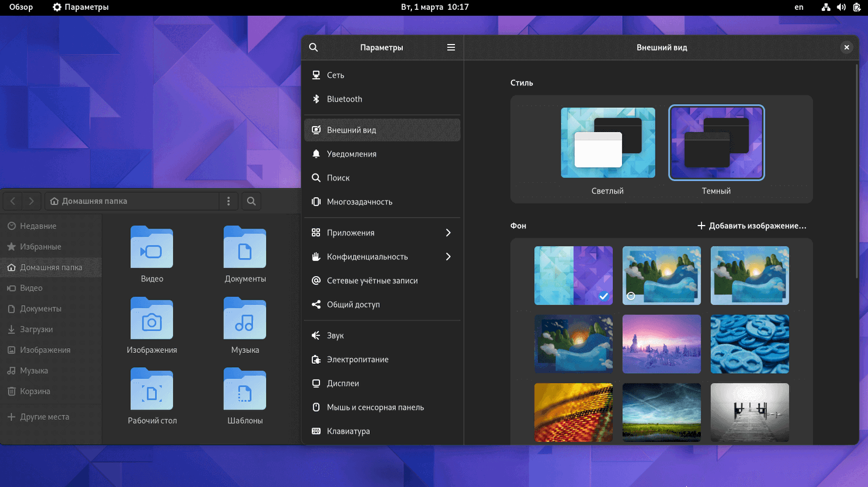Open the Music folder icon
Image resolution: width=868 pixels, height=487 pixels.
tap(245, 319)
